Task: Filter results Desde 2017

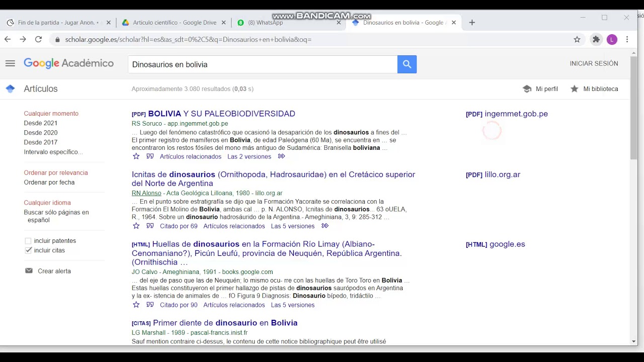Action: click(40, 142)
